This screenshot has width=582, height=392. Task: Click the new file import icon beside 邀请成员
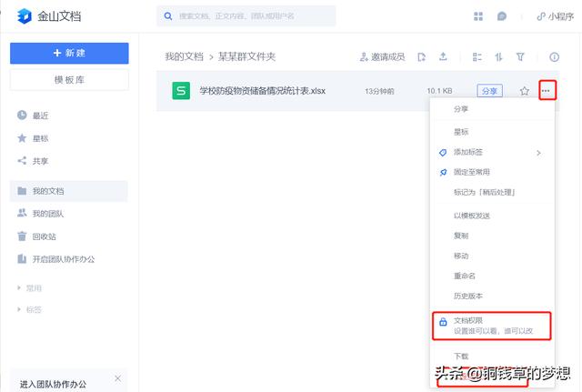click(x=422, y=56)
